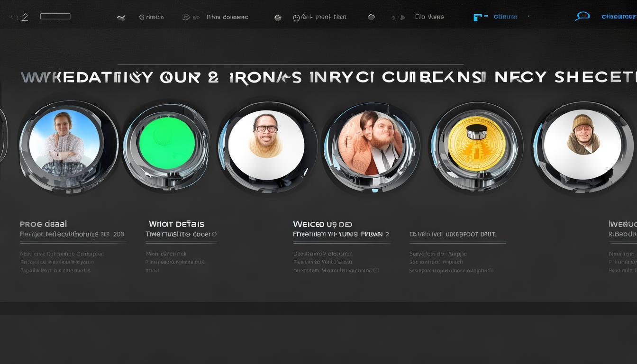
Task: Click the icon left of 'rirecio' menu
Action: point(121,18)
